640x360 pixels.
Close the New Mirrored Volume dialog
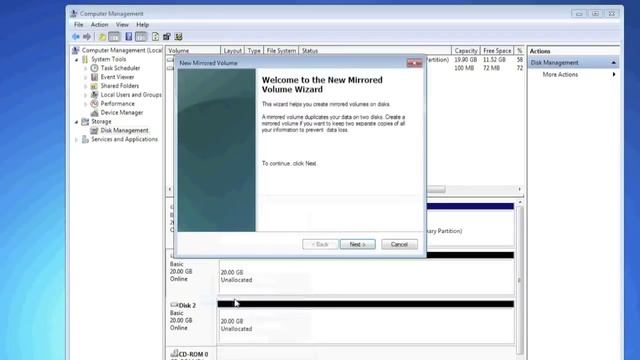[x=414, y=63]
